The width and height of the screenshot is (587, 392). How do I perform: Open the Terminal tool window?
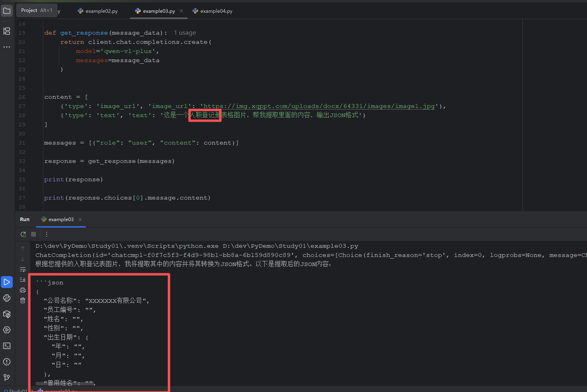click(x=7, y=346)
